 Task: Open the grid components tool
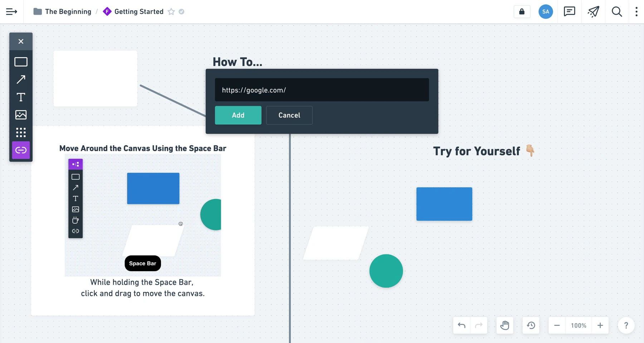click(21, 133)
